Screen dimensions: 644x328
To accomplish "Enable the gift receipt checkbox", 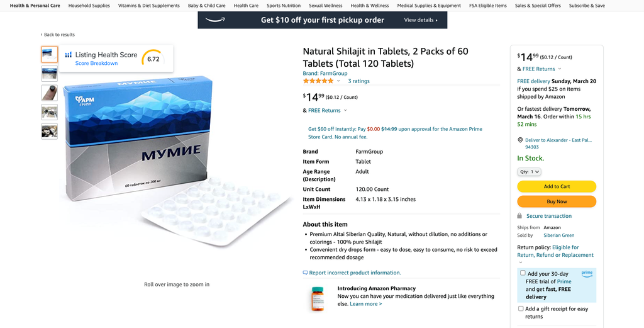I will coord(521,308).
